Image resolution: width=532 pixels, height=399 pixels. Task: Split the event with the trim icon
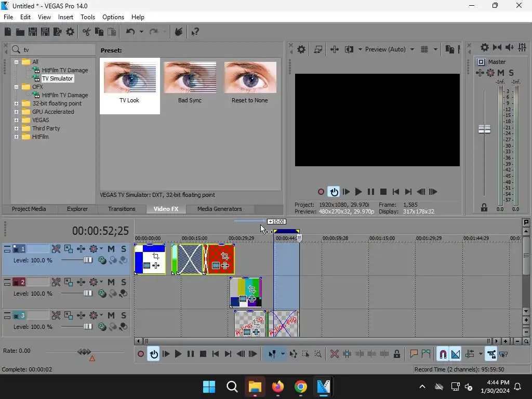pyautogui.click(x=347, y=354)
